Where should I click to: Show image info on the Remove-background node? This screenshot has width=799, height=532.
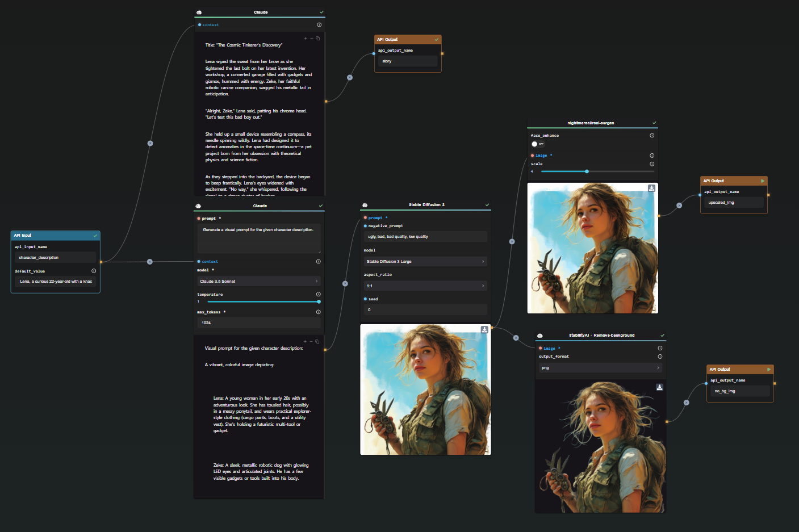tap(660, 348)
